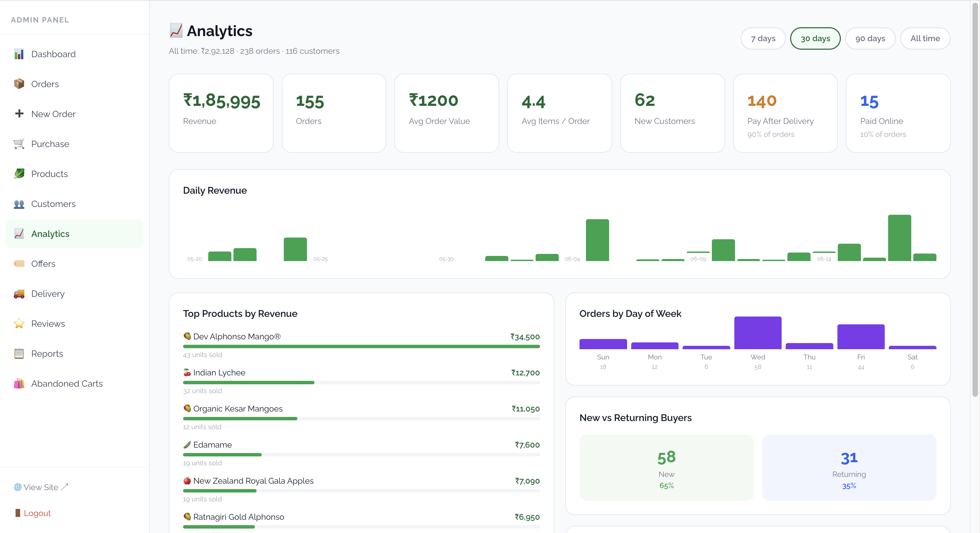
Task: Click the Analytics chart icon in sidebar
Action: point(19,233)
